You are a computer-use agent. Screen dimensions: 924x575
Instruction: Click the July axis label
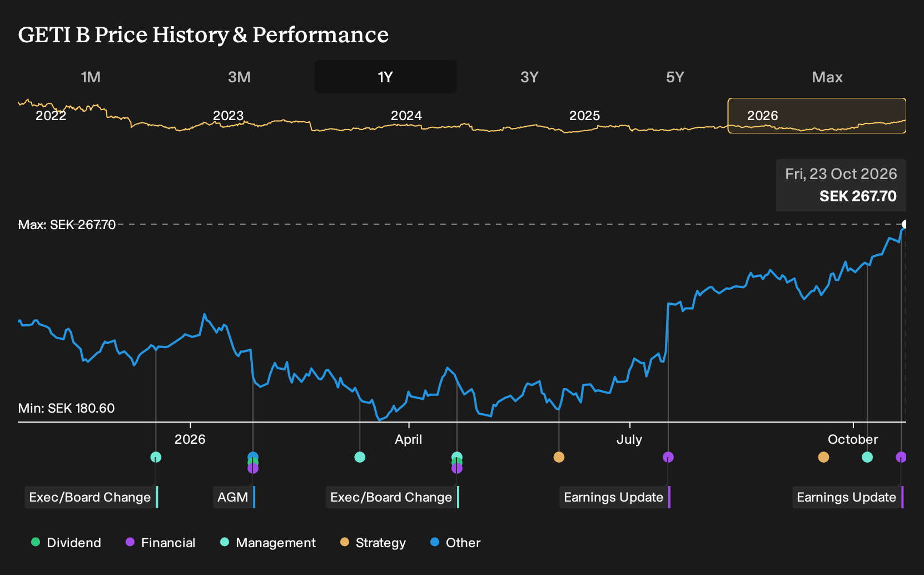[629, 439]
